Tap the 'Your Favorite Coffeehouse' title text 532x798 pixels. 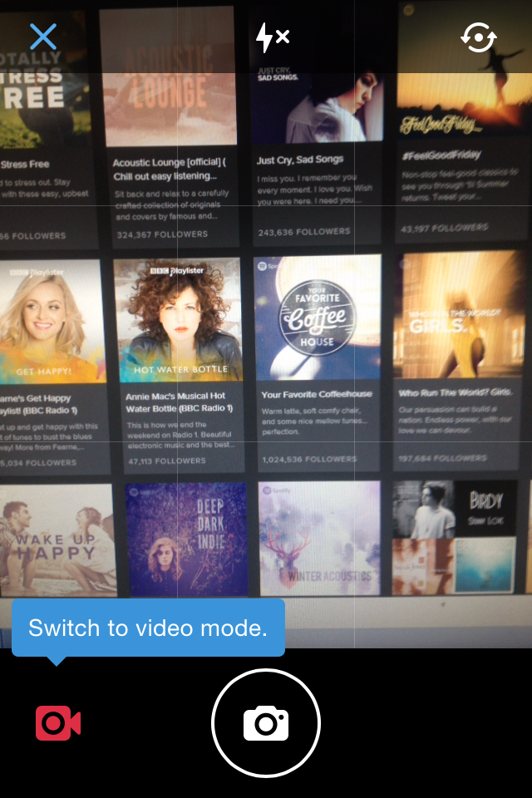(317, 394)
